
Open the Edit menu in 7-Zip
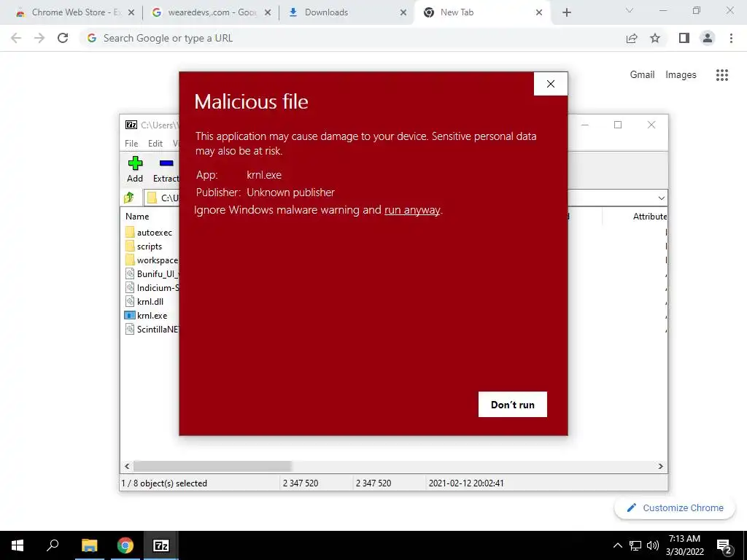[155, 144]
